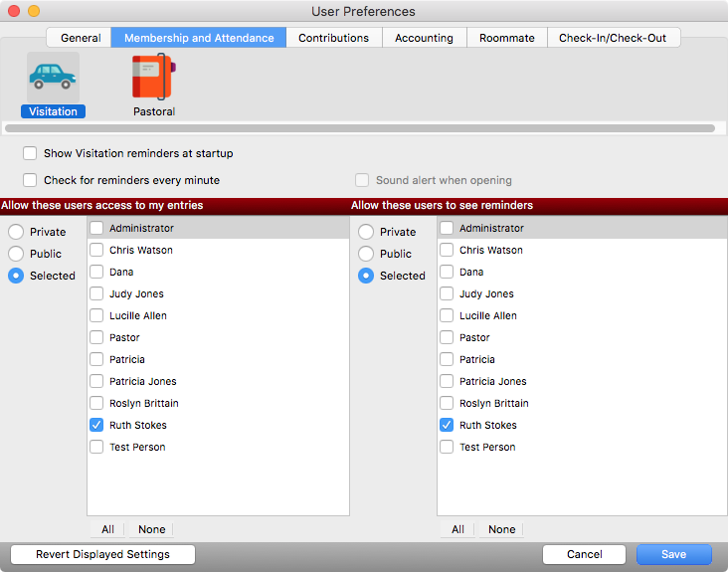
Task: Go to the Accounting tab
Action: point(424,38)
